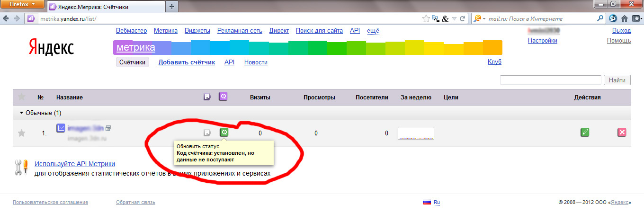Open the mail.ru search engine selector
The image size is (644, 213).
(x=479, y=18)
